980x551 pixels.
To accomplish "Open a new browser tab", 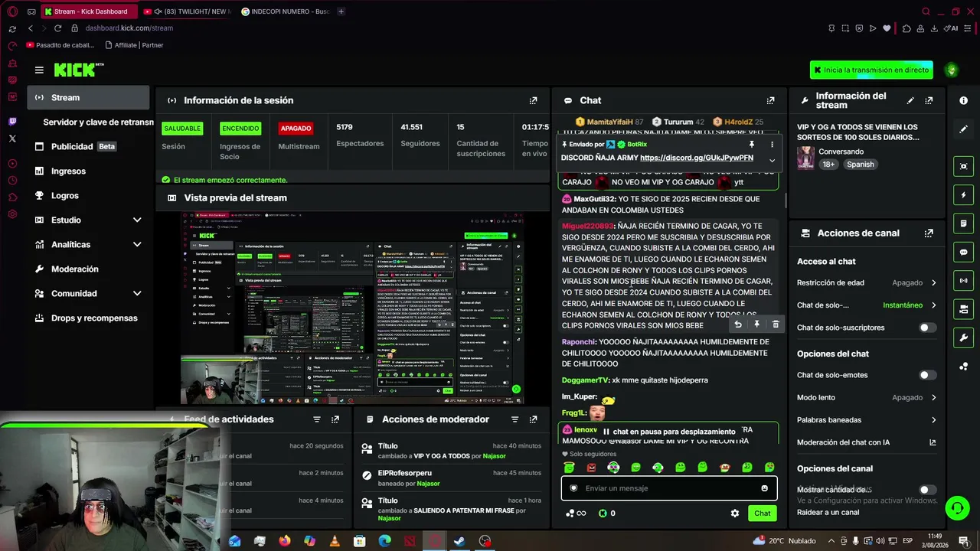I will point(341,11).
